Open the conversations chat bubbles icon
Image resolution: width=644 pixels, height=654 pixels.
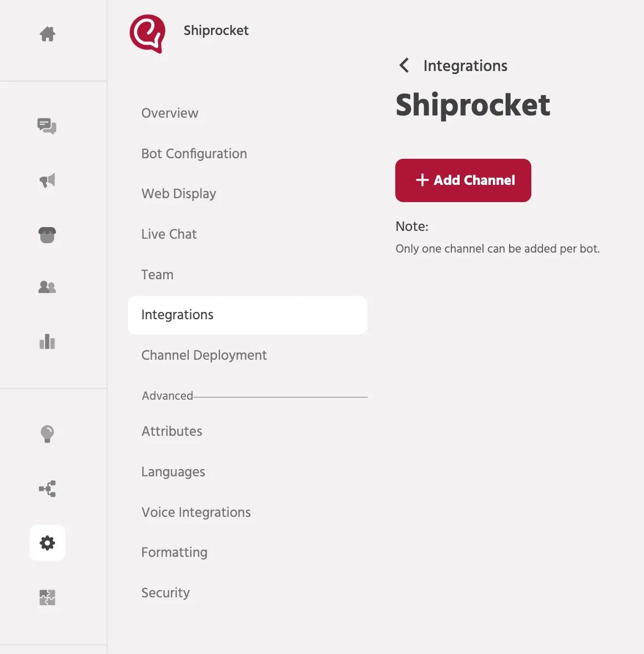[47, 126]
